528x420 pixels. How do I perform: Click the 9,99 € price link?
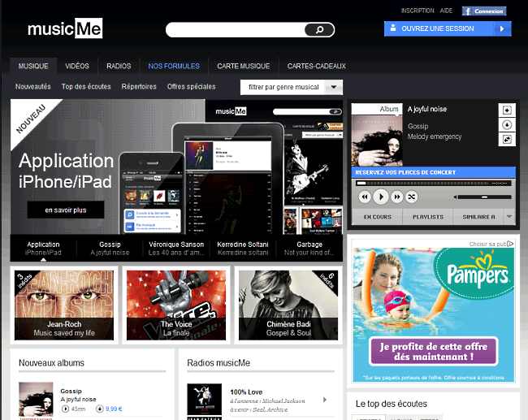pos(114,409)
